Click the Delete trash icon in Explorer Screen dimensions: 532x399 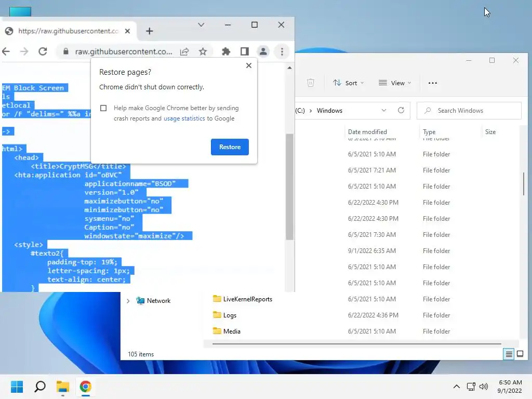pyautogui.click(x=311, y=83)
